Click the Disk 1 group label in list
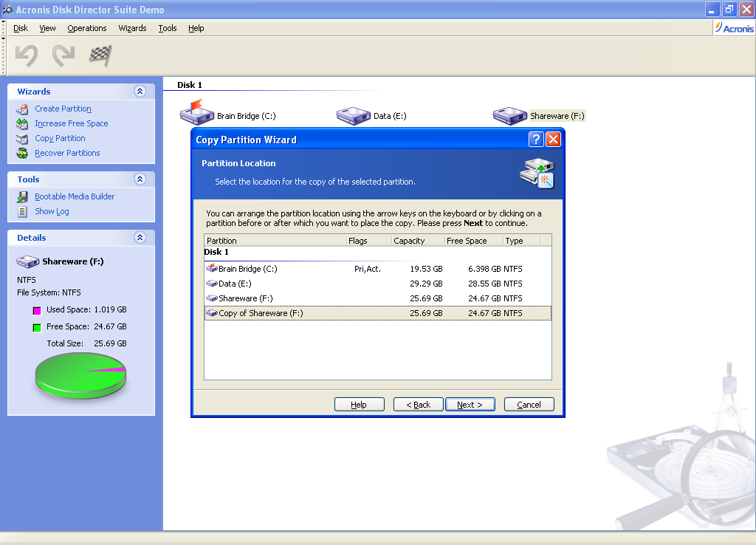The image size is (756, 545). point(216,252)
